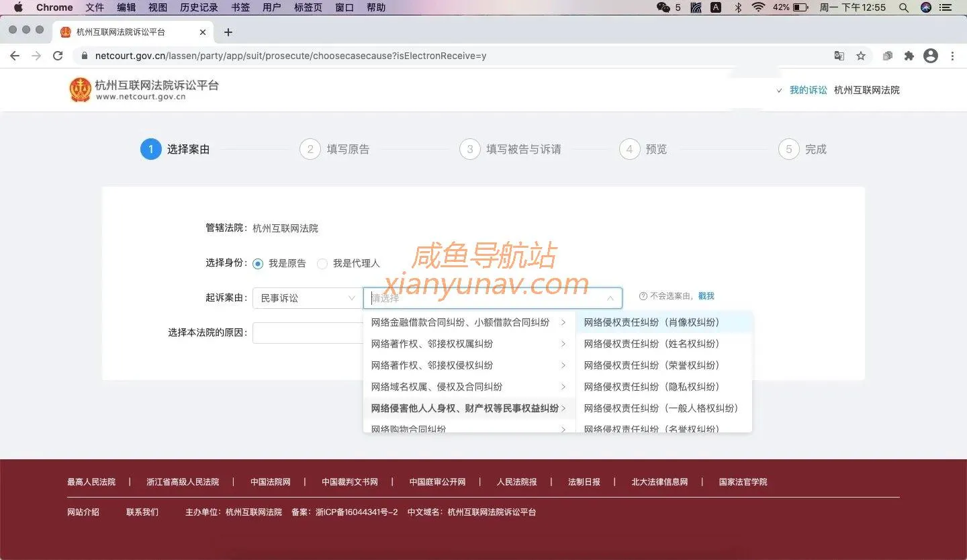Click the back navigation arrow
This screenshot has width=967, height=560.
15,56
